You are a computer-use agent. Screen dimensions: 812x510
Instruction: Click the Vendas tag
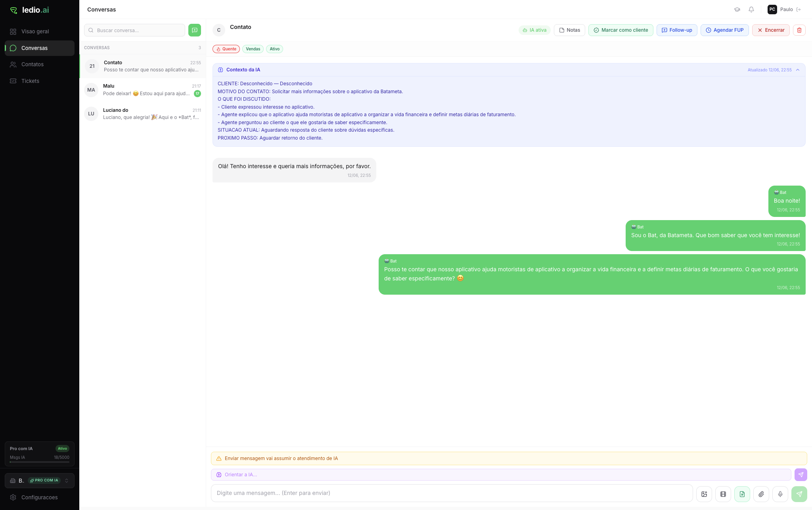click(253, 49)
